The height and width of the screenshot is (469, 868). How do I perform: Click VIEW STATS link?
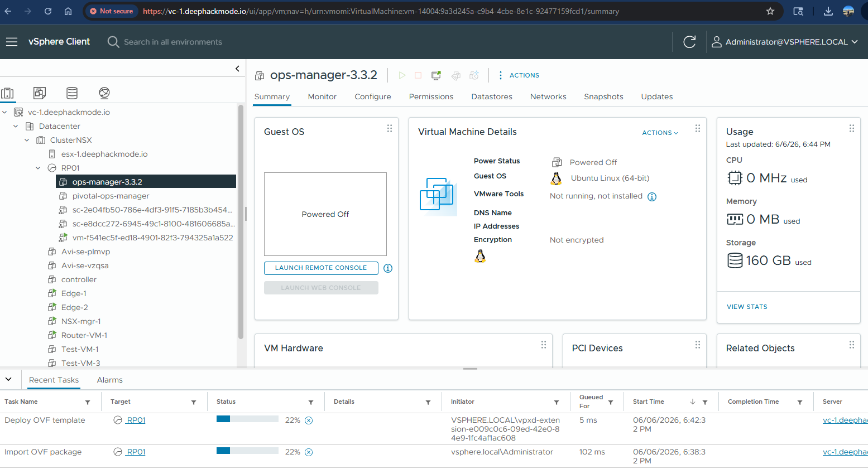coord(747,307)
